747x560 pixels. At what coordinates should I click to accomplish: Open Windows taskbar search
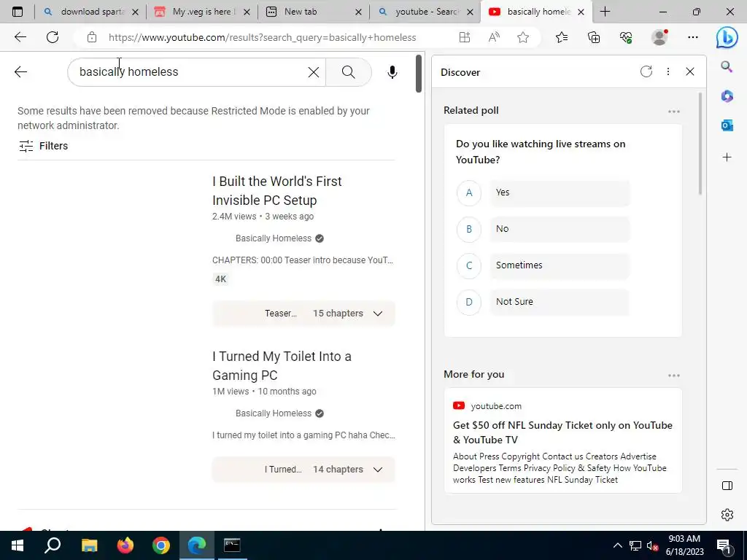tap(53, 545)
